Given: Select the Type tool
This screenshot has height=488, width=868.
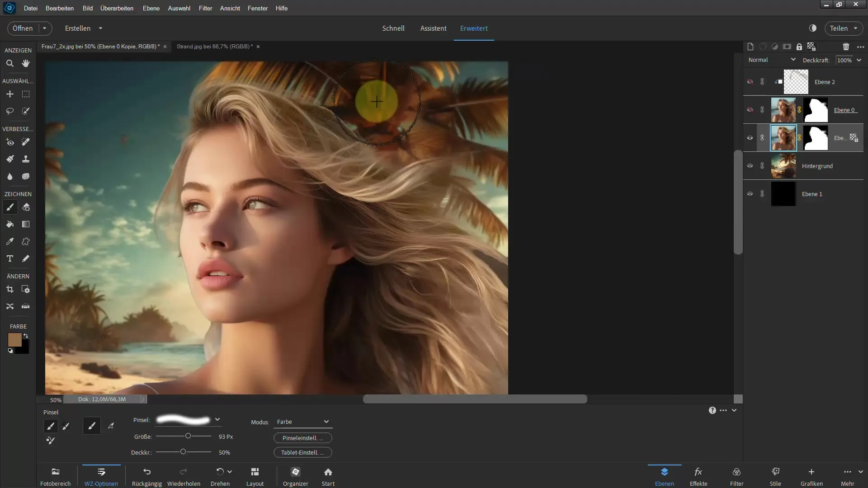Looking at the screenshot, I should tap(9, 258).
